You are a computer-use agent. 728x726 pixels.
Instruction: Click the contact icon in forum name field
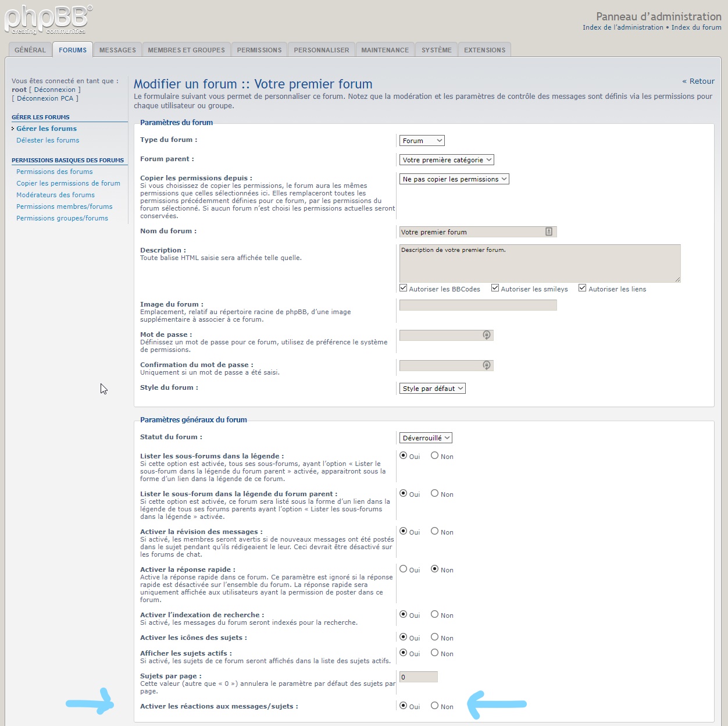point(548,232)
